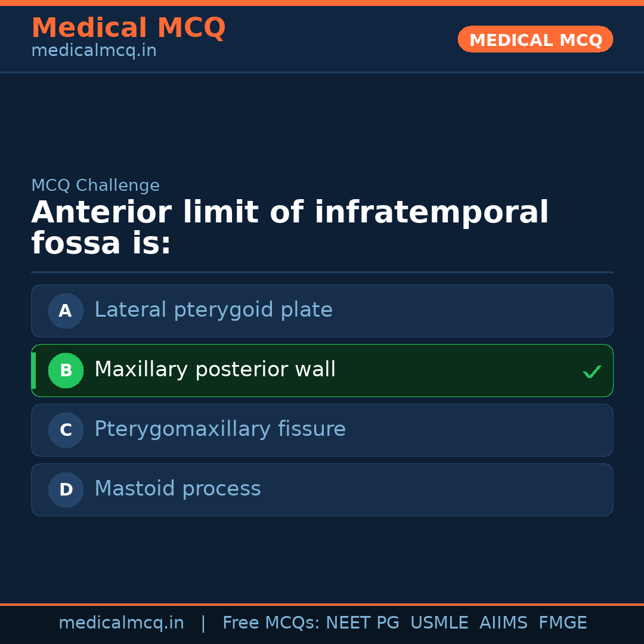Click the green bar on option B
Image resolution: width=644 pixels, height=644 pixels.
pyautogui.click(x=33, y=370)
